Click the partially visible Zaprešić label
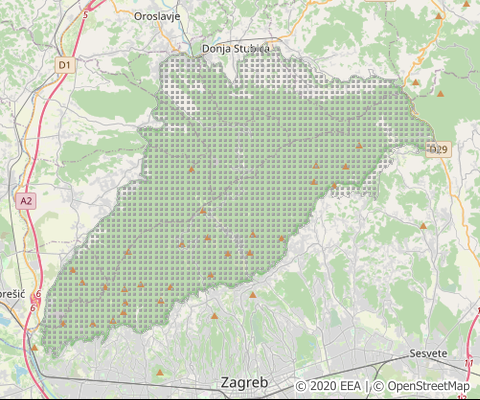480x400 pixels. tap(12, 294)
